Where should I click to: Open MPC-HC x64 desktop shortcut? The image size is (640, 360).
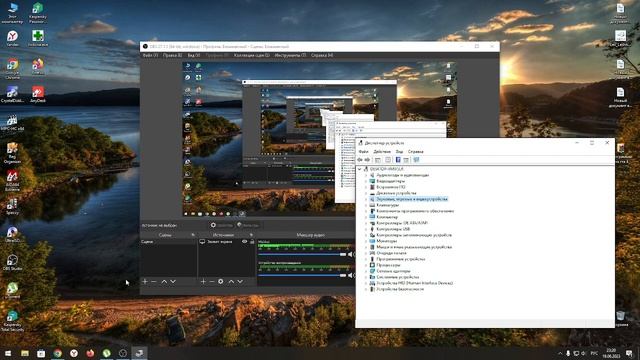point(12,122)
